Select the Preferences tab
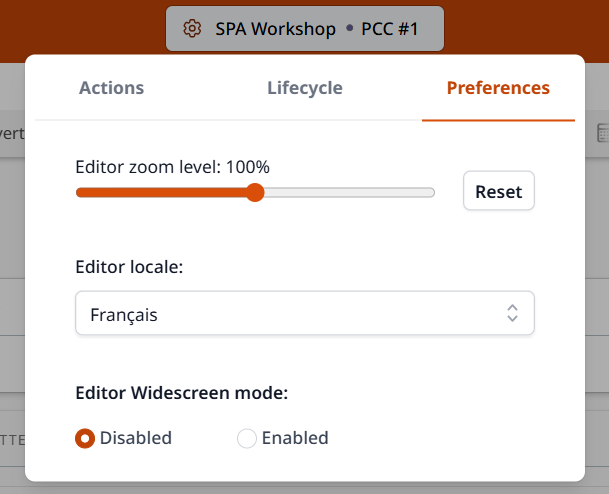This screenshot has height=494, width=609. (498, 88)
